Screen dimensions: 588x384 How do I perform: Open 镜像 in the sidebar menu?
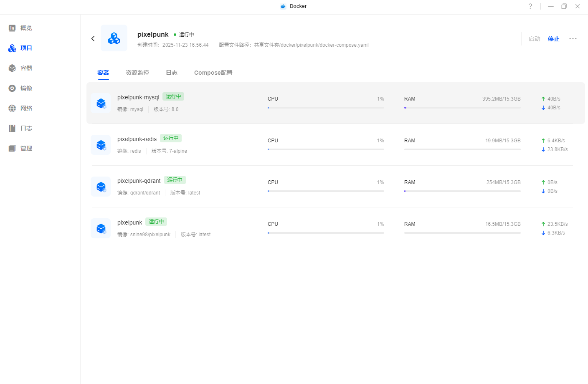pos(26,88)
